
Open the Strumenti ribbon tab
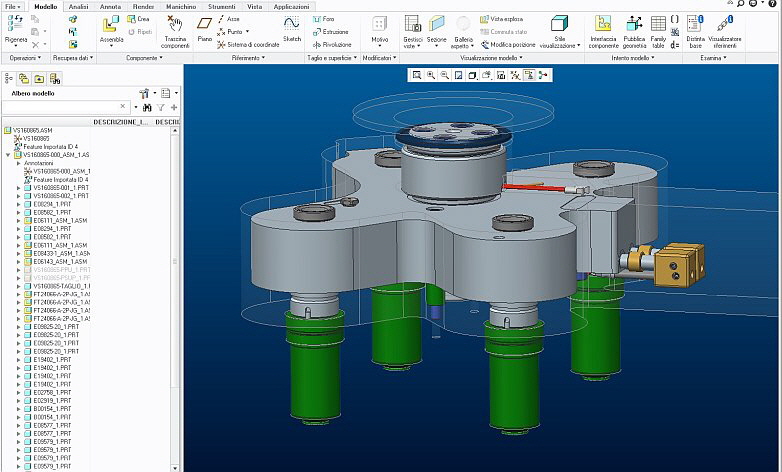221,6
